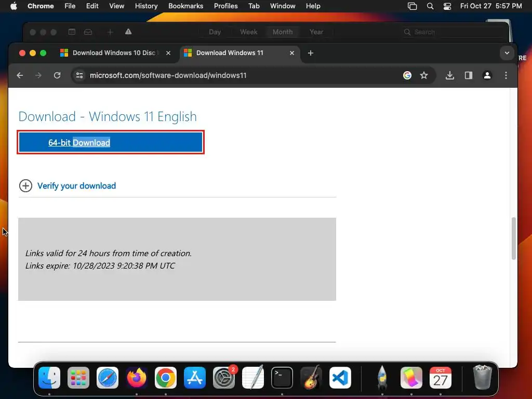Click the page vertical scrollbar thumb
The image size is (532, 399).
(x=514, y=238)
